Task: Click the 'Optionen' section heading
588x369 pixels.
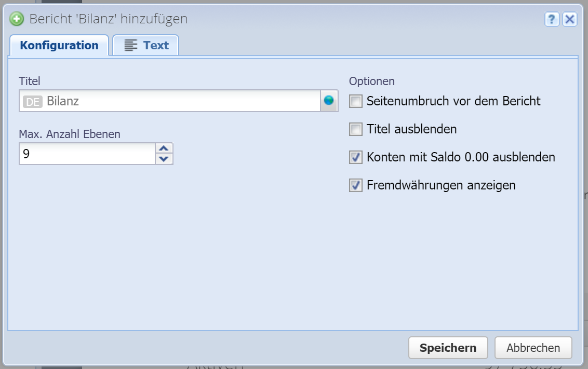Action: (371, 81)
